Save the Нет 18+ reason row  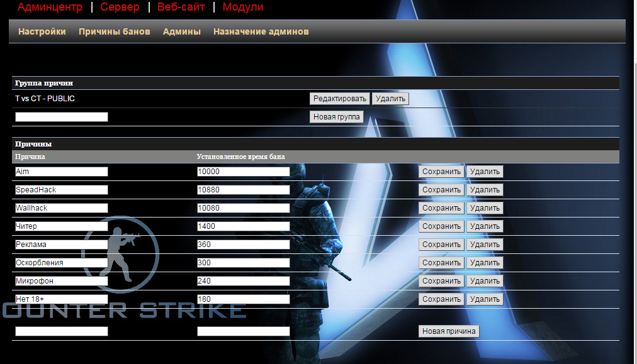click(441, 299)
